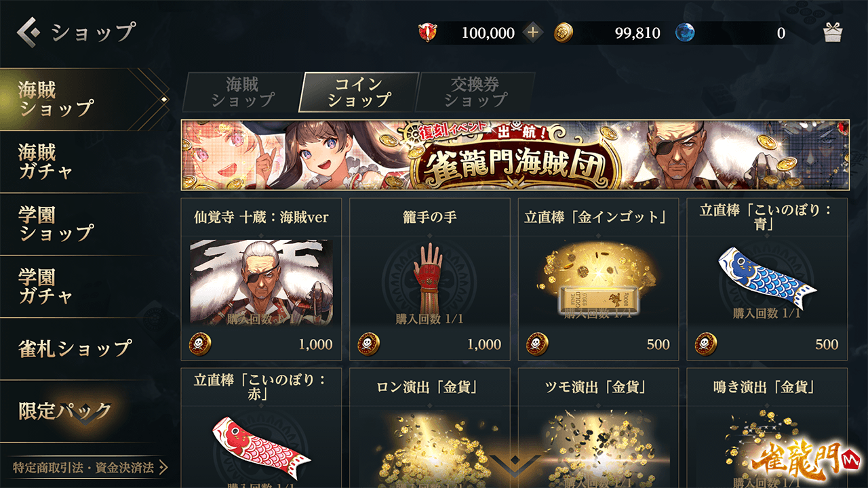Go back using the arrow beside ショップ
The width and height of the screenshot is (868, 488).
click(30, 32)
